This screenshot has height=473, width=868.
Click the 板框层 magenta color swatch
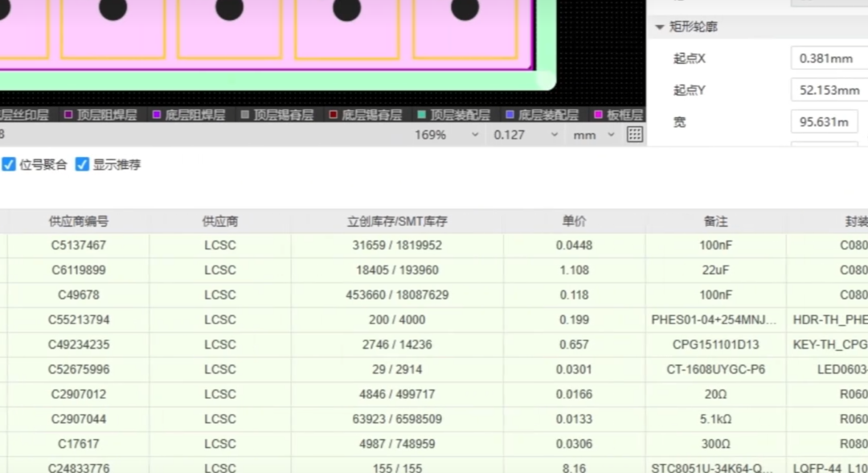tap(598, 115)
